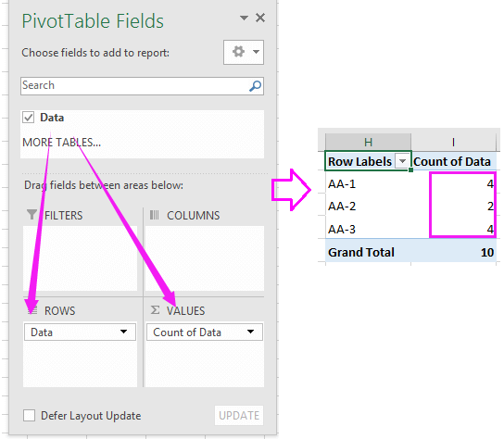Uncheck the Data field checkbox
The image size is (504, 439).
(29, 118)
